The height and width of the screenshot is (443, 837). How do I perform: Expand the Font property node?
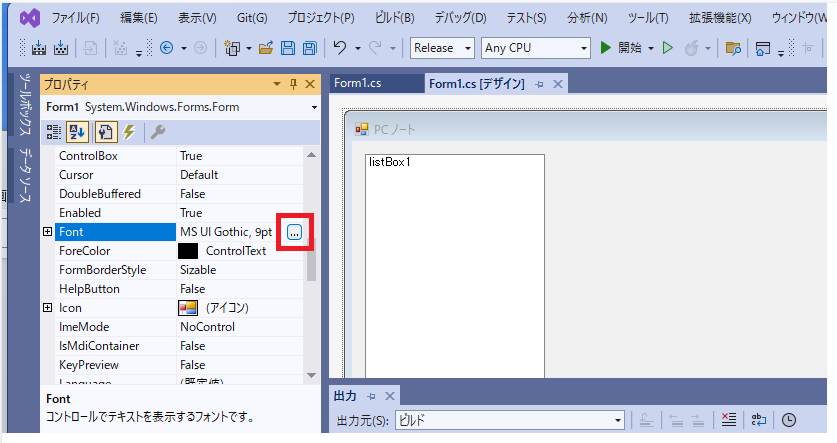(x=47, y=232)
